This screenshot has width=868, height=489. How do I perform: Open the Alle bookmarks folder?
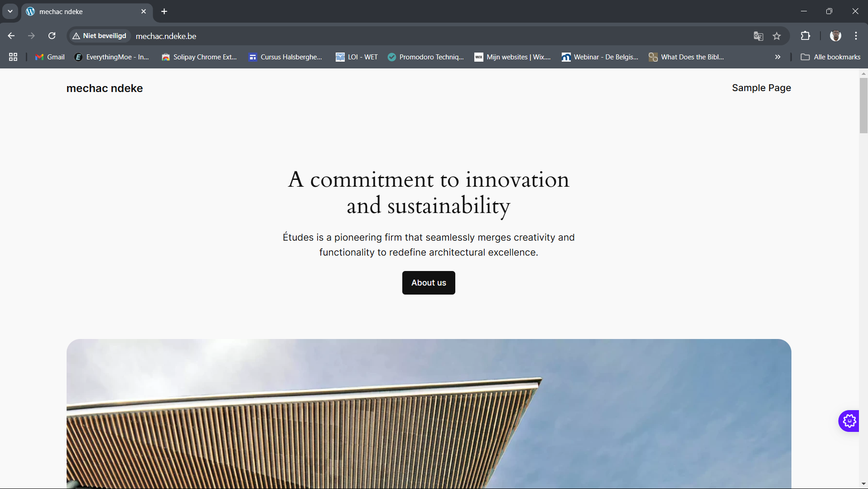830,57
